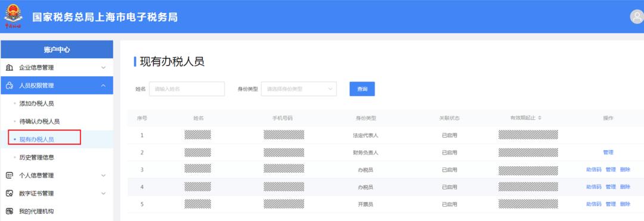Viewport: 644px width, 221px height.
Task: Click 删除 for the 开票员 row
Action: 625,204
